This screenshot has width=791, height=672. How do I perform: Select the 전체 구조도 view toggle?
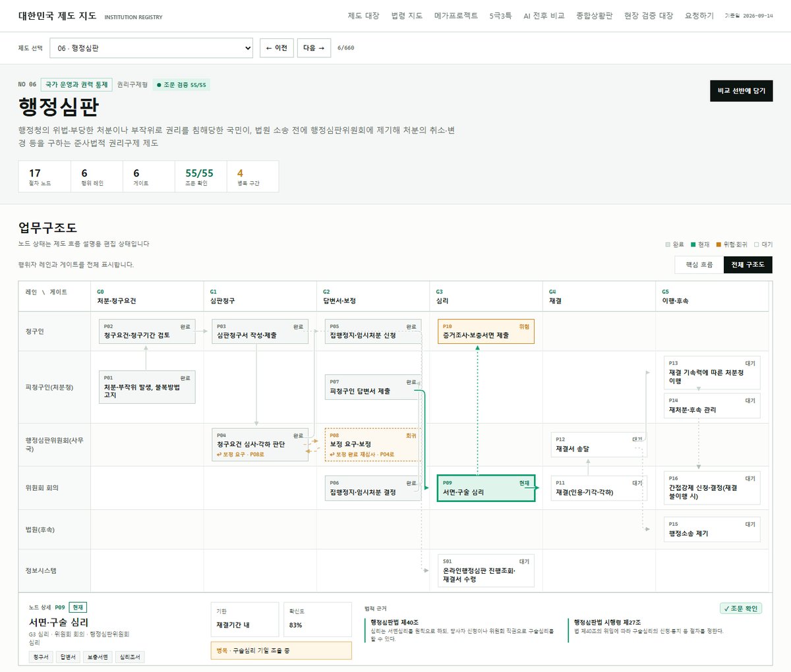pyautogui.click(x=747, y=265)
